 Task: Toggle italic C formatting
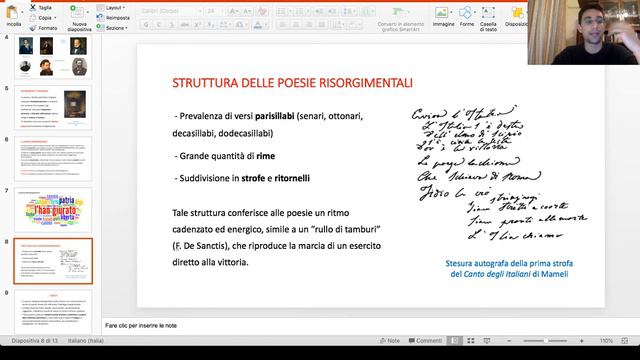click(159, 25)
